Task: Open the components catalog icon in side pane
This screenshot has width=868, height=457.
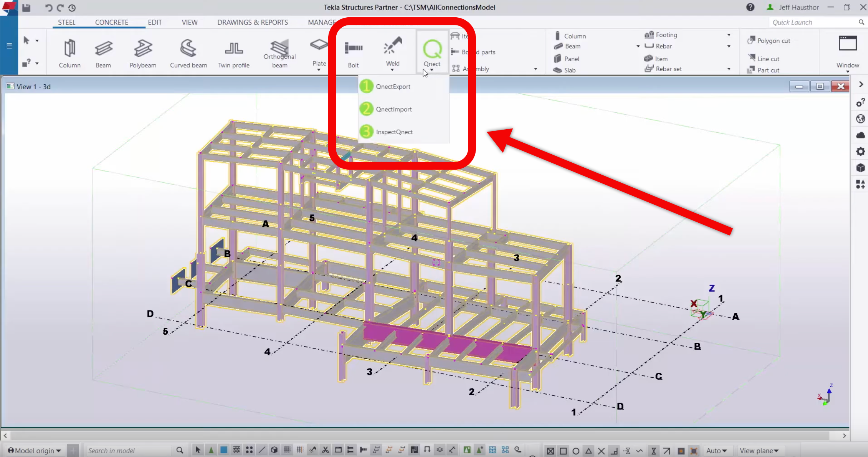Action: click(x=860, y=184)
